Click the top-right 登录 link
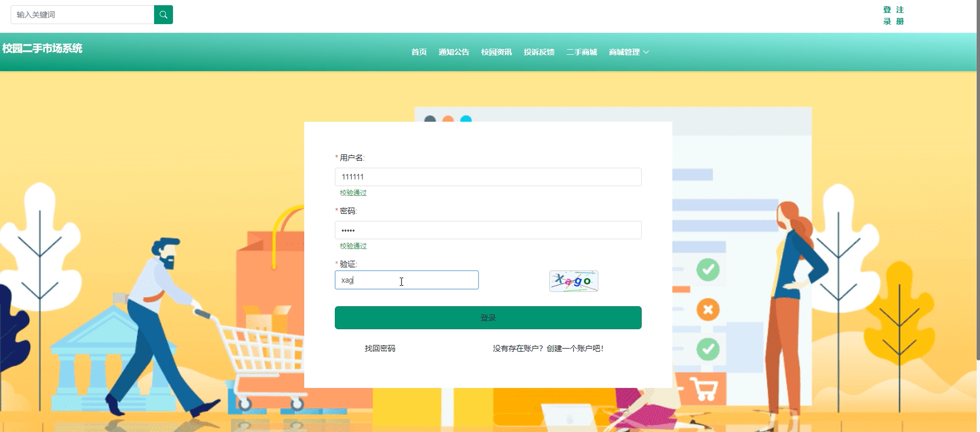The height and width of the screenshot is (432, 980). tap(887, 15)
